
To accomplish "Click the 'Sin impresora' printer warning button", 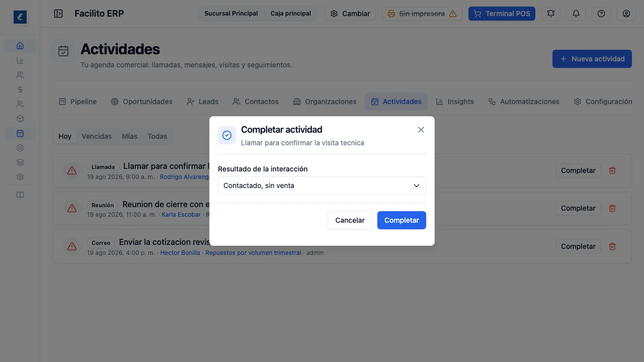I will point(422,14).
